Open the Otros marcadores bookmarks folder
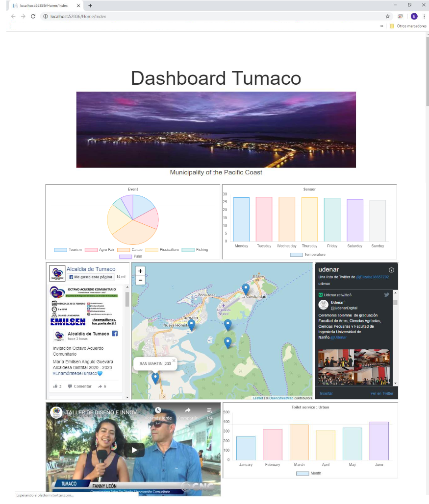 click(x=408, y=26)
